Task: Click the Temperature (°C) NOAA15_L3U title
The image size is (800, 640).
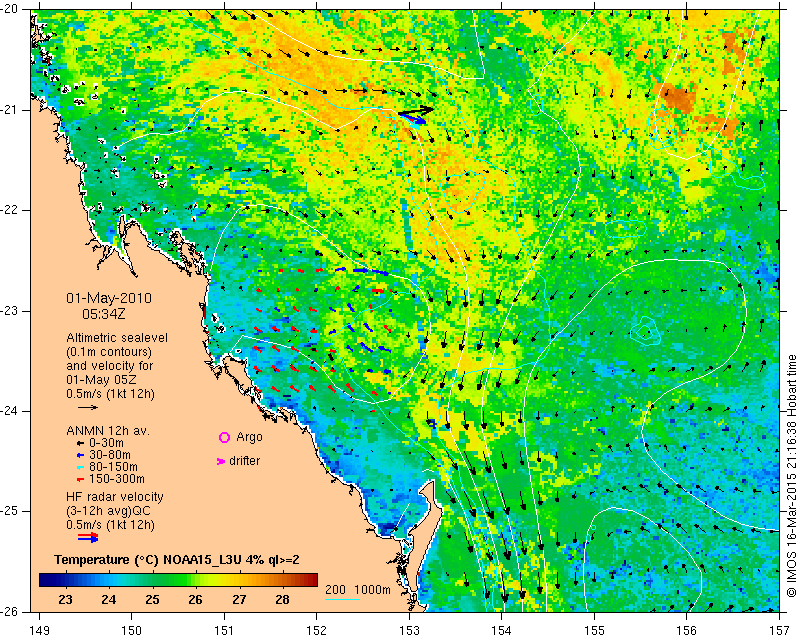Action: pyautogui.click(x=177, y=560)
